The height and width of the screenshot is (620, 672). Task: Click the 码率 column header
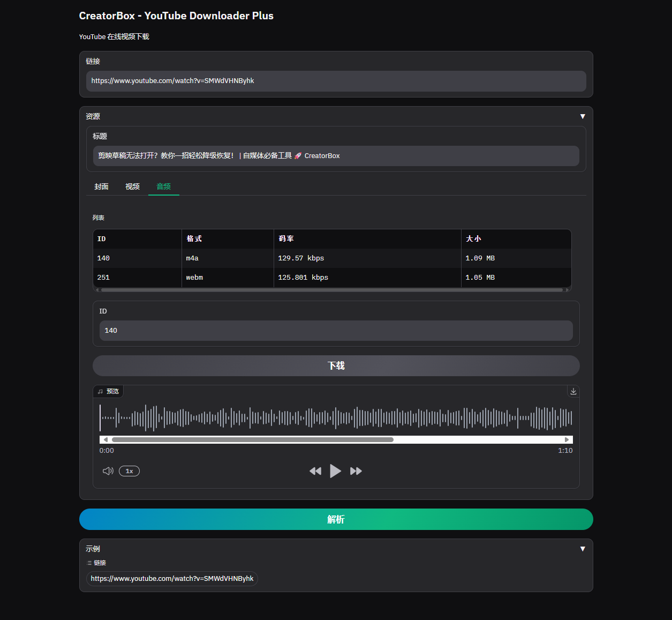click(368, 239)
